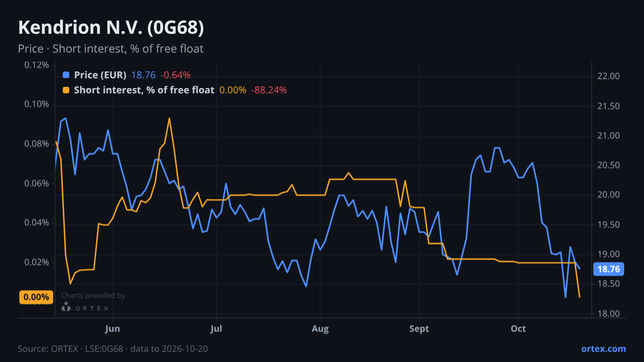
Task: Click the 0.02% left axis label
Action: click(36, 262)
